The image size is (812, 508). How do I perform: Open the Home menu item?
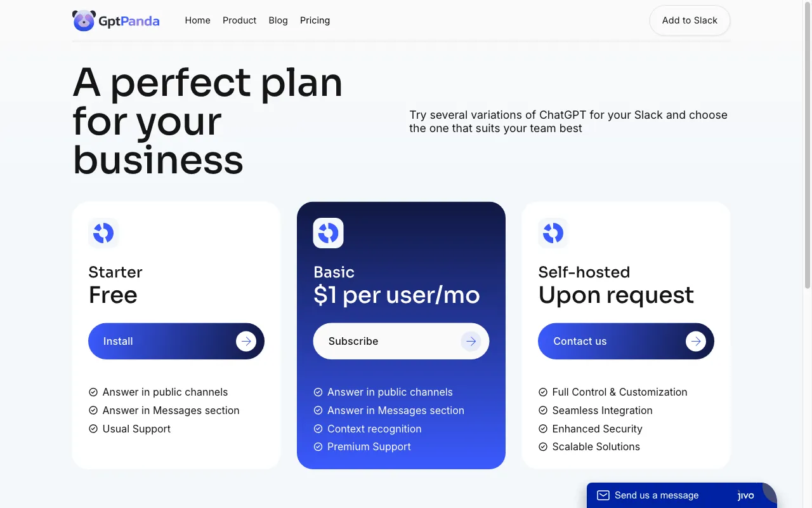(x=197, y=20)
